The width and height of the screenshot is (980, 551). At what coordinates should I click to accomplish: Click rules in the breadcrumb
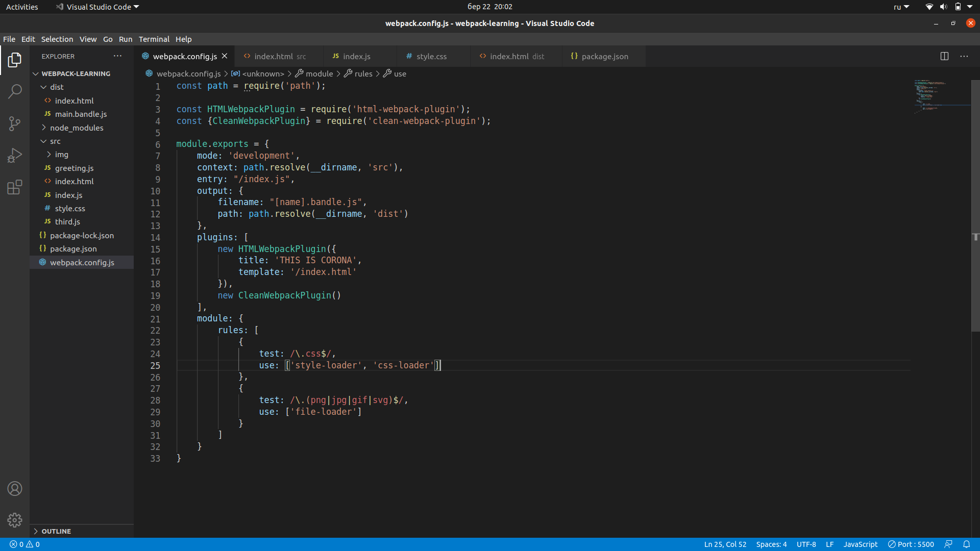click(x=358, y=73)
